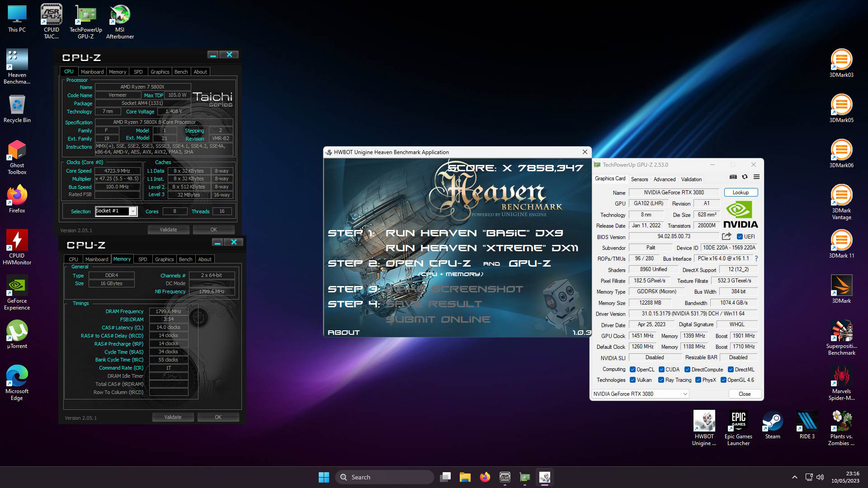The height and width of the screenshot is (488, 868).
Task: Open the CPUID HWMonitor desktop shortcut
Action: [17, 247]
